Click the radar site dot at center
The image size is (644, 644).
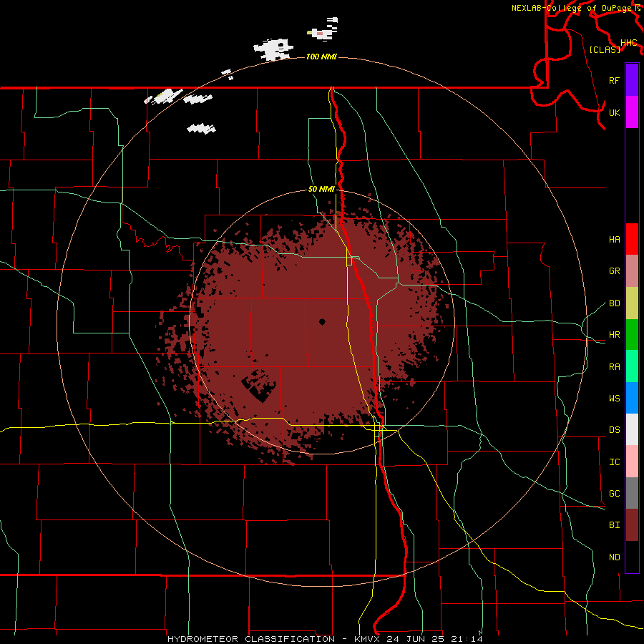click(x=322, y=322)
